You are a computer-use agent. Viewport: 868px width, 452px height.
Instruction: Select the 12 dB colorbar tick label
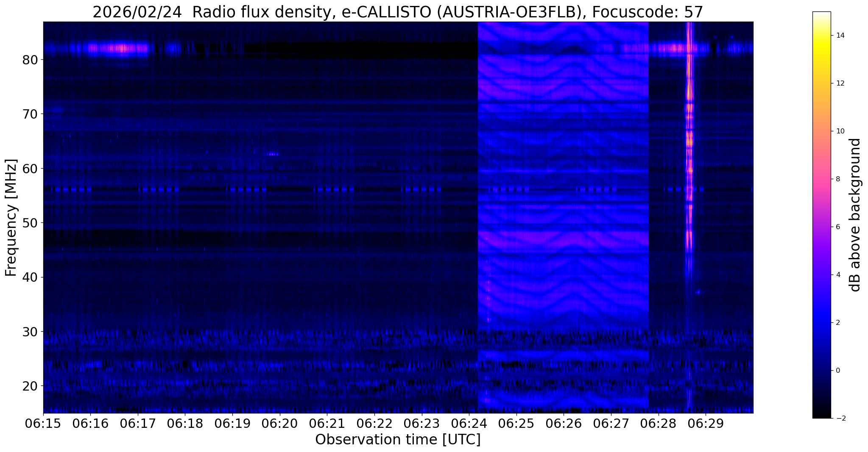tap(840, 83)
